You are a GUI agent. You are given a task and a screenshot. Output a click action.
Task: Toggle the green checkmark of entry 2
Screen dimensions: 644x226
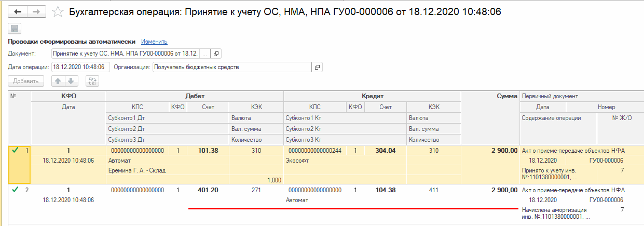(x=16, y=190)
